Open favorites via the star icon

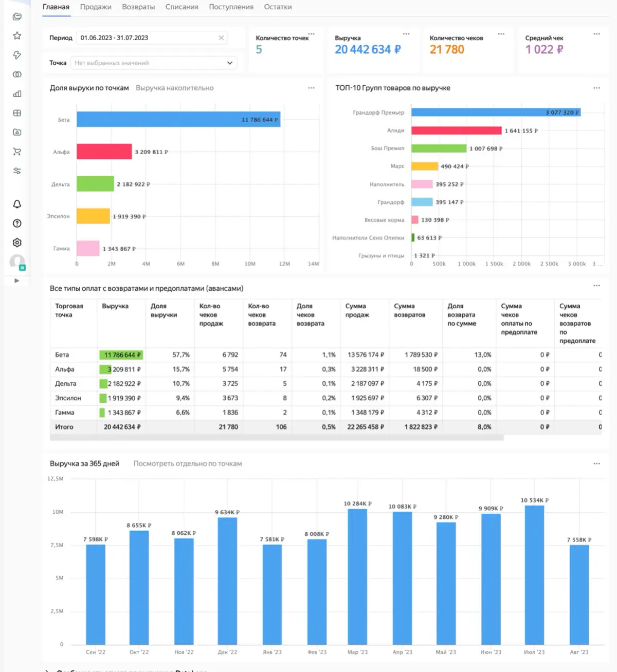(17, 35)
